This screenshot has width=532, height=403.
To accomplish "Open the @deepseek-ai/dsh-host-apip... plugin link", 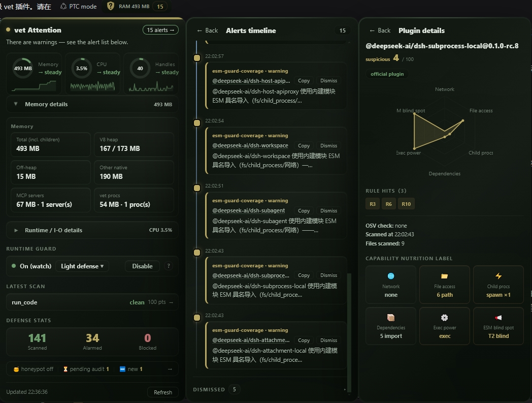I will 251,81.
